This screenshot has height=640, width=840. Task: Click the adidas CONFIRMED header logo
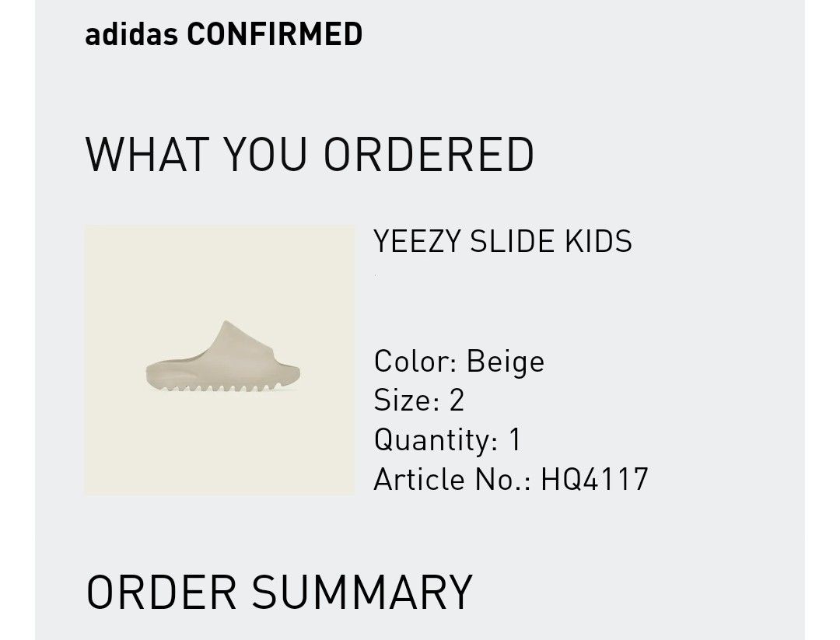223,34
